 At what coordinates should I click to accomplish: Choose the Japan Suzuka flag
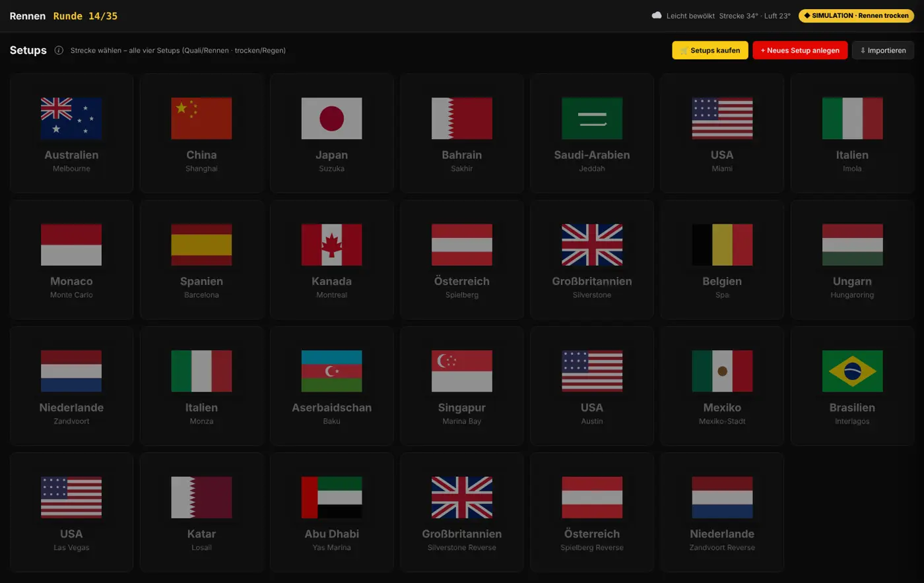coord(332,119)
